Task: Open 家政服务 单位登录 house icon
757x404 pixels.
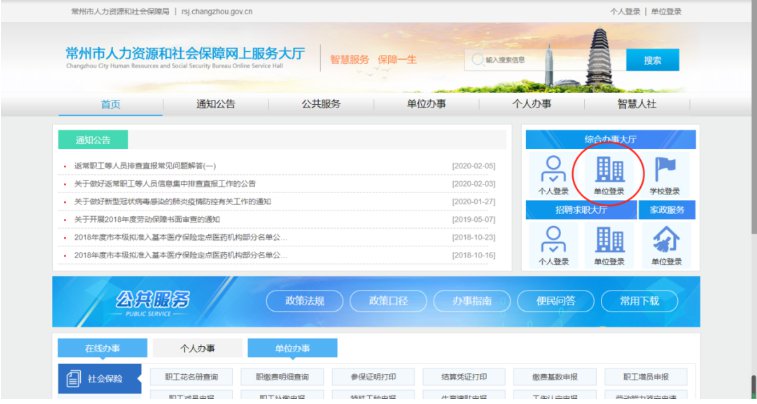Action: (665, 240)
